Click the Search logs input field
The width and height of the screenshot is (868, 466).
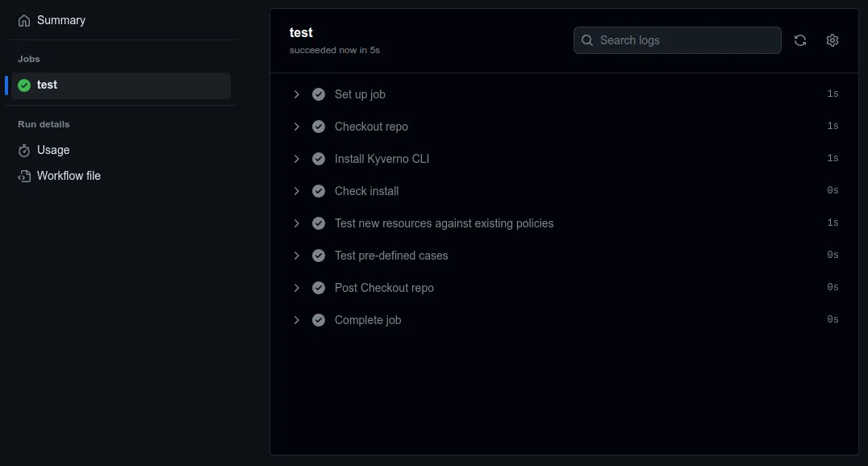tap(686, 40)
